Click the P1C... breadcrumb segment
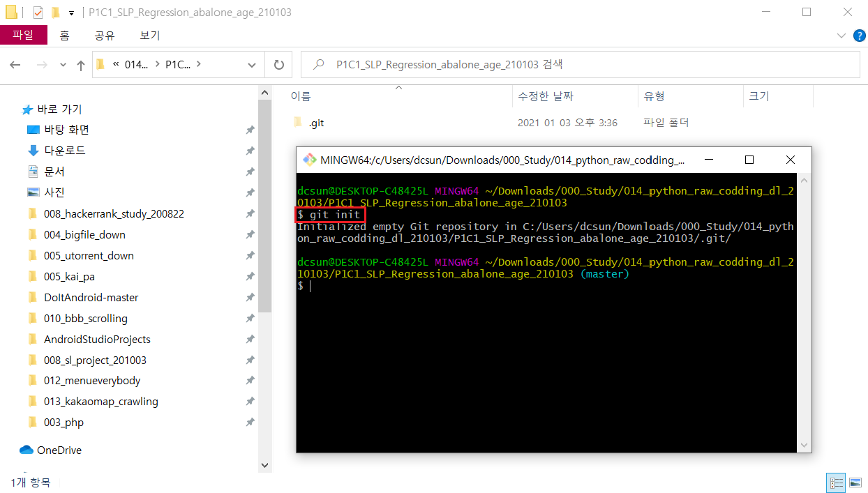Viewport: 868px width, 493px height. (x=178, y=64)
